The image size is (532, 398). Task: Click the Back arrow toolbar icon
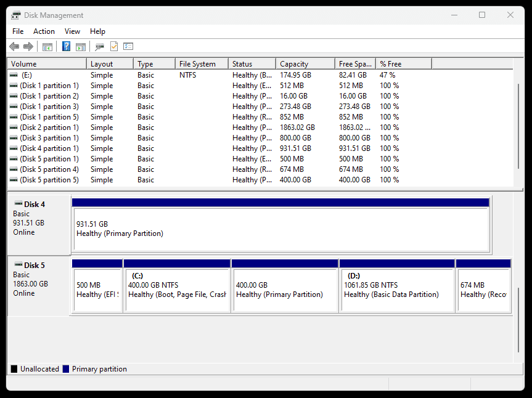click(14, 47)
